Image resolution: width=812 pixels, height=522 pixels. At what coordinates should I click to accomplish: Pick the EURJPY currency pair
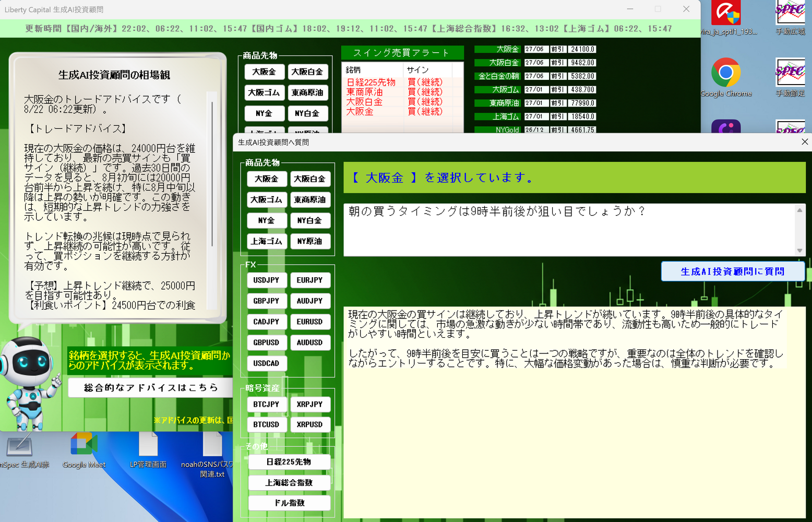[x=309, y=280]
